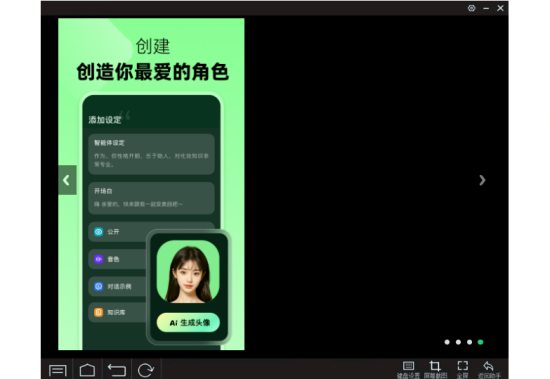
Task: Open keyboard settings (键盘设置)
Action: point(408,370)
